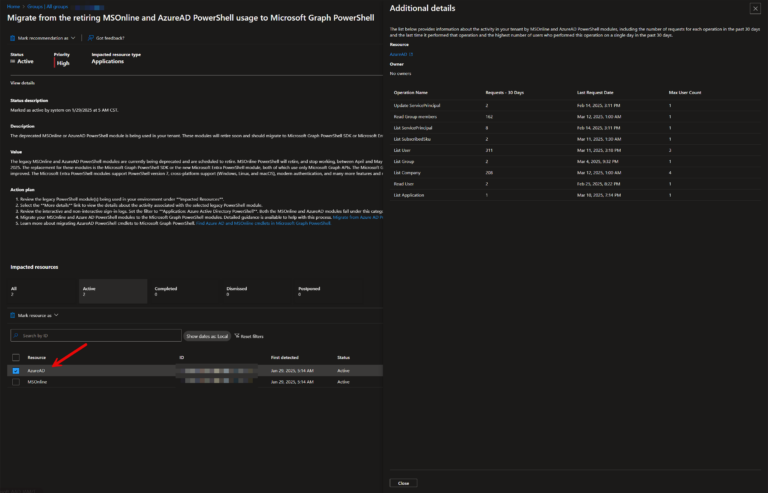
Task: Click the Active status icon near the title
Action: tap(13, 62)
